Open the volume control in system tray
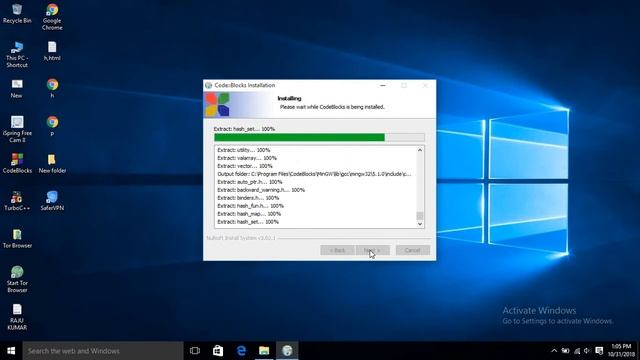 click(587, 351)
